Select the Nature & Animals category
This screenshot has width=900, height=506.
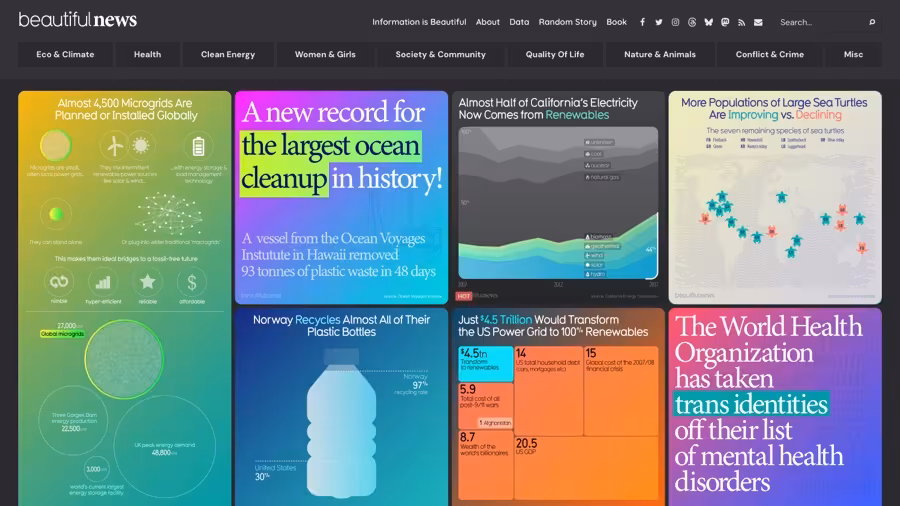point(660,55)
